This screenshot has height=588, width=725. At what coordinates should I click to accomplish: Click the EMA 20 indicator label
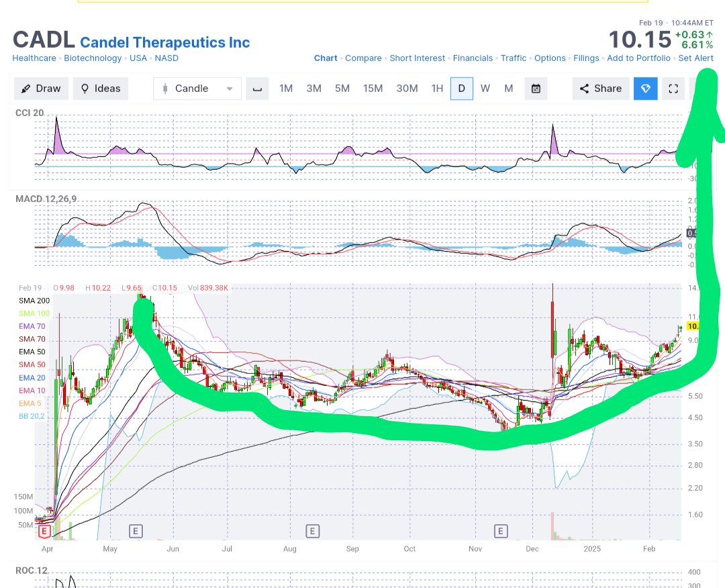click(32, 378)
